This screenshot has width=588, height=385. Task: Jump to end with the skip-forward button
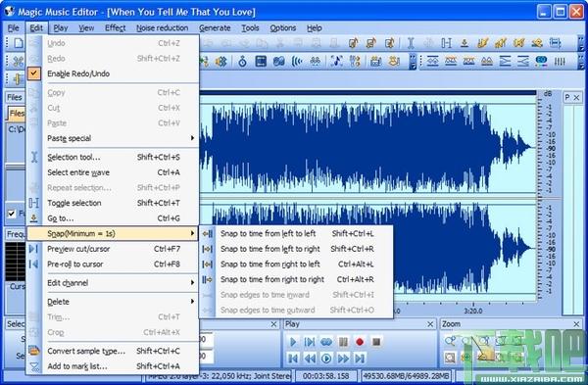pyautogui.click(x=360, y=359)
